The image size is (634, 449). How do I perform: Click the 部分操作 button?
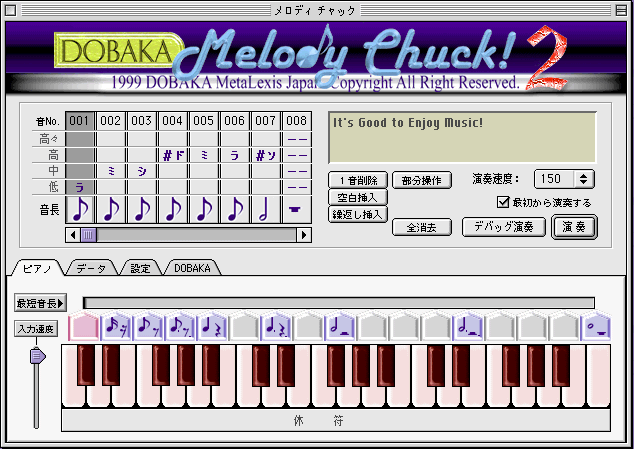[x=422, y=180]
